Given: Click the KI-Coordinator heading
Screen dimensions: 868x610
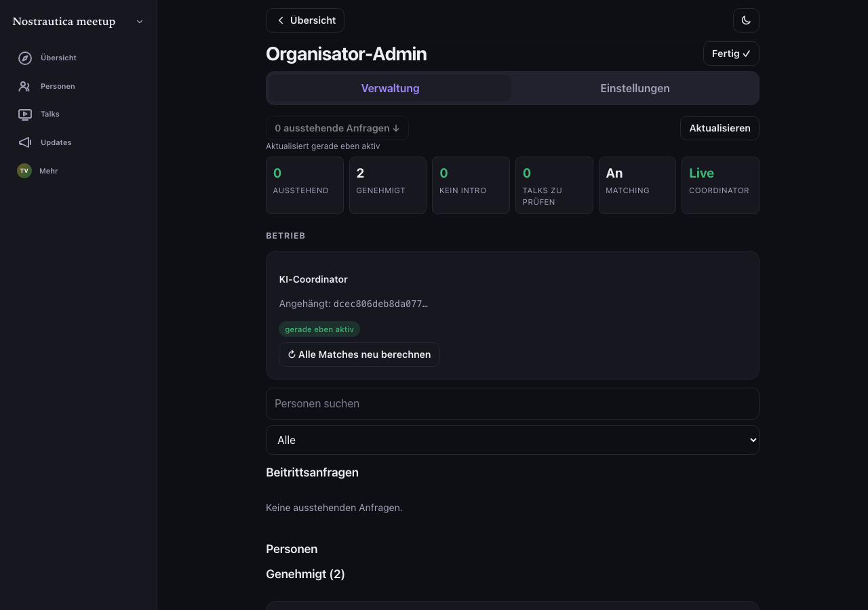Looking at the screenshot, I should pyautogui.click(x=313, y=279).
